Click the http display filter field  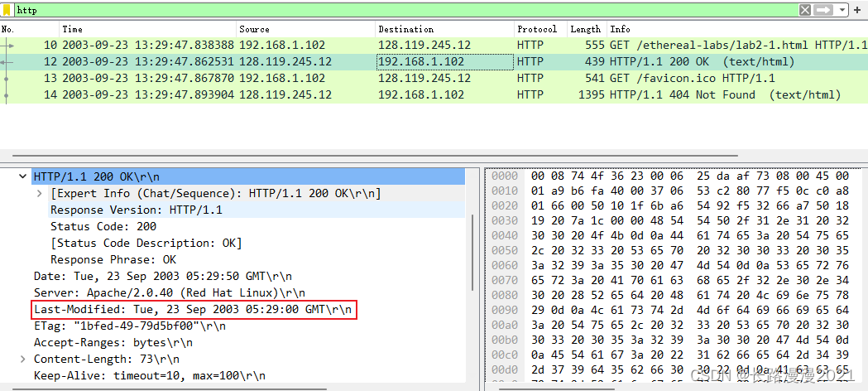click(x=405, y=10)
